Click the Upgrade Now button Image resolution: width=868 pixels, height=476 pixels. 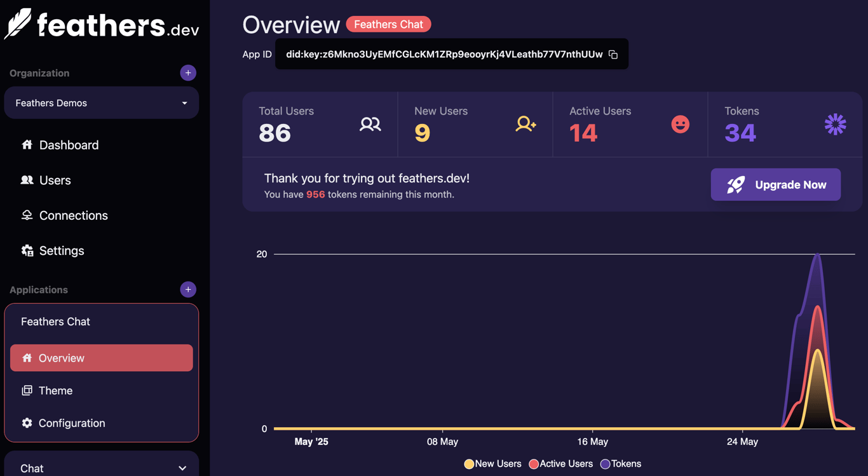click(776, 184)
